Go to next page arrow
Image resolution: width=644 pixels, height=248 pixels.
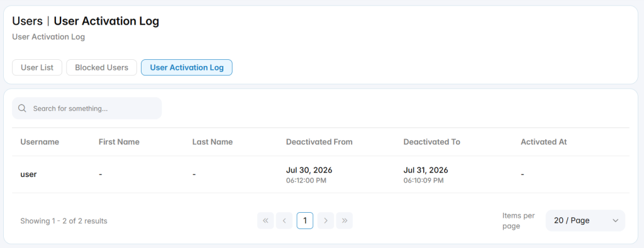pyautogui.click(x=326, y=220)
